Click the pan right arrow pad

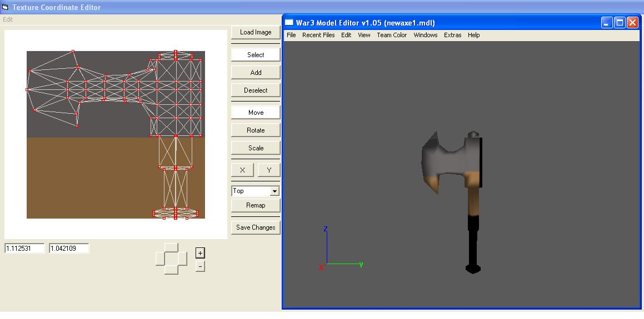tap(183, 259)
